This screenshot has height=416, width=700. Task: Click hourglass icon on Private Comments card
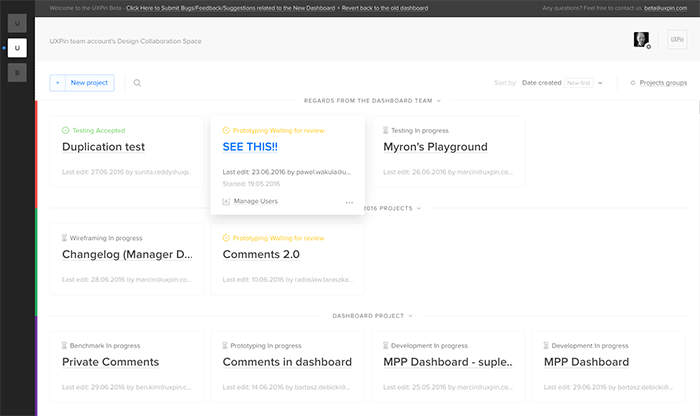64,345
